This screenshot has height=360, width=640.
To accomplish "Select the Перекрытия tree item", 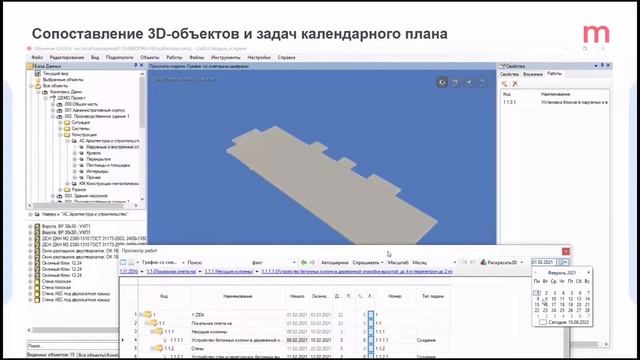I will tap(98, 159).
